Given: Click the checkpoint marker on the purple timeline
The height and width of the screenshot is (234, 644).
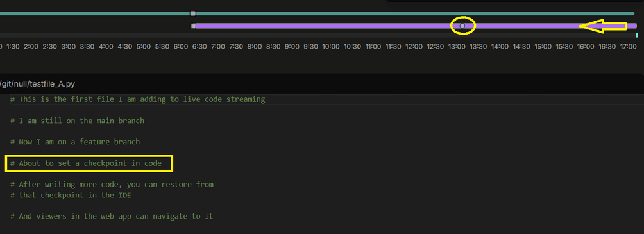Looking at the screenshot, I should (462, 26).
